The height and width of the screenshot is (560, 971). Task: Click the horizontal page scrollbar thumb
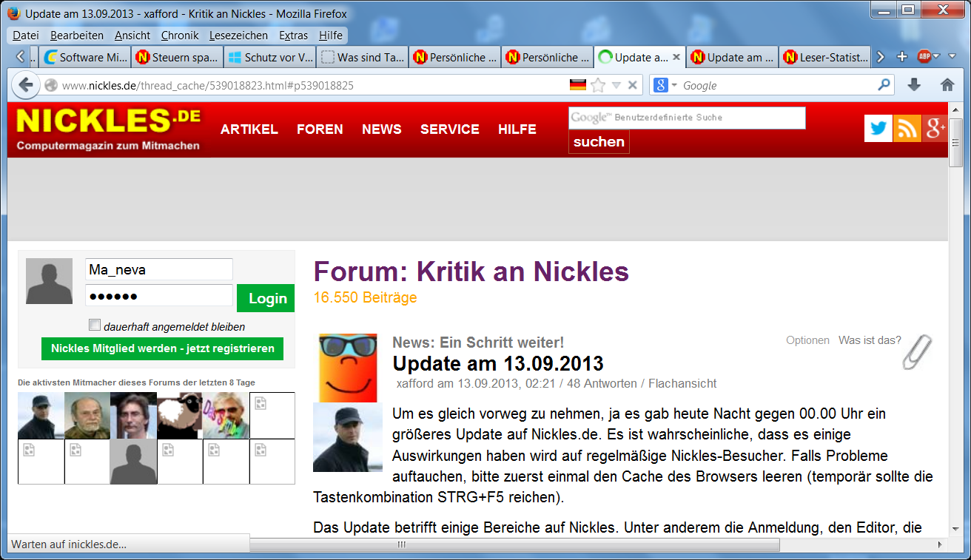pyautogui.click(x=514, y=544)
